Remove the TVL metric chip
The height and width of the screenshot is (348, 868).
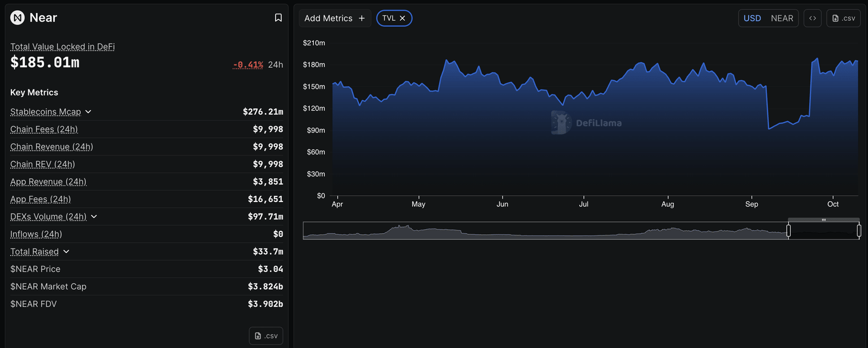pos(402,18)
